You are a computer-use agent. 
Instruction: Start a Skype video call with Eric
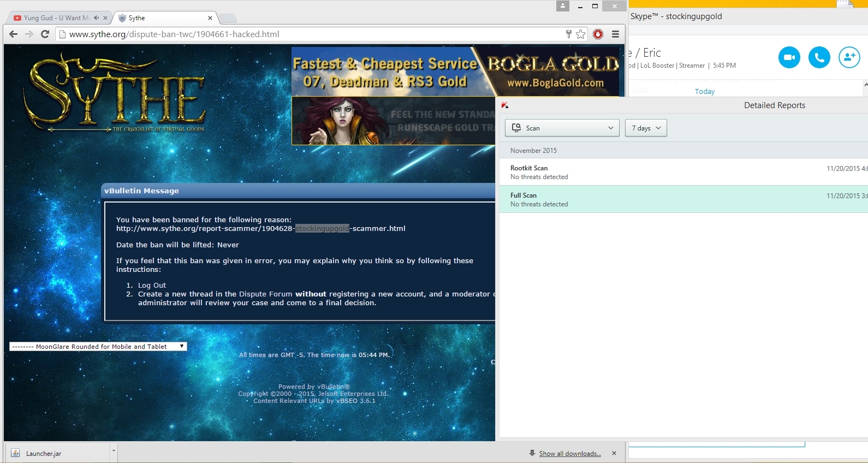789,57
